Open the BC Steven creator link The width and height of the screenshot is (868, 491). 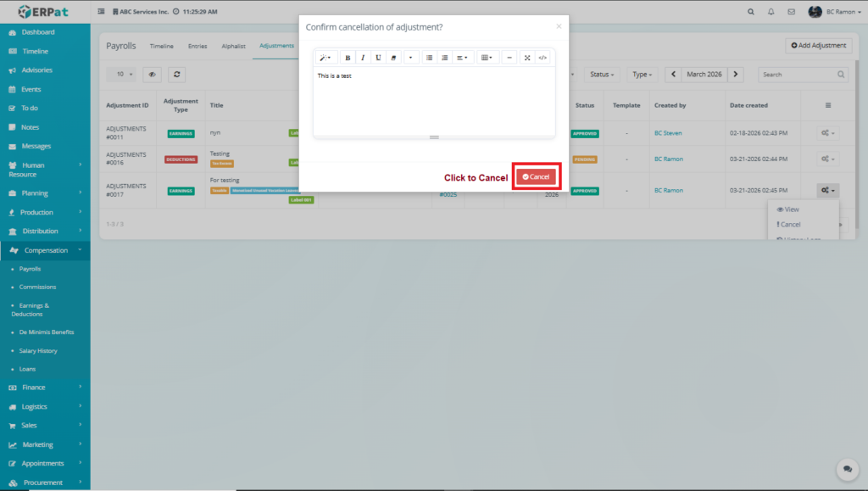[x=668, y=133]
